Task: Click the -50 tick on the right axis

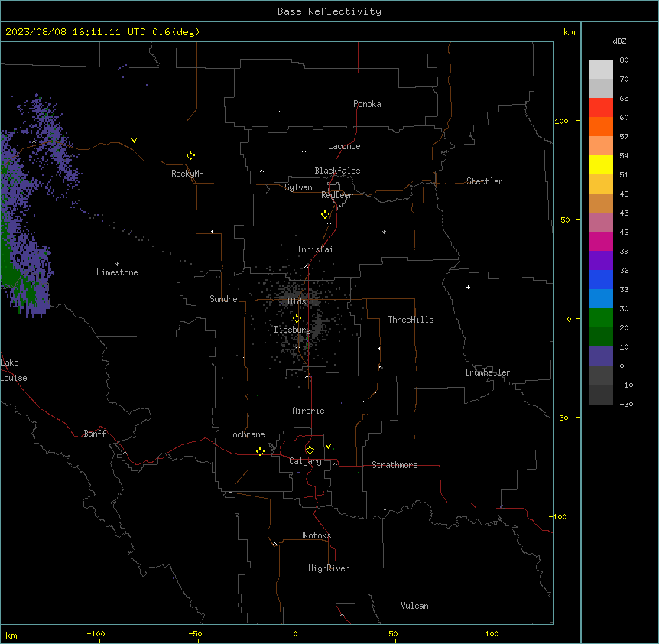Action: click(x=562, y=418)
